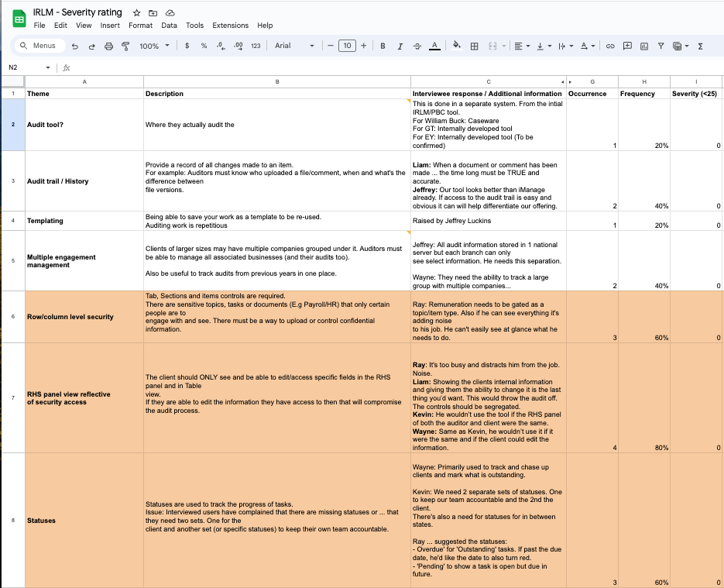Select column A header
The width and height of the screenshot is (724, 588).
84,82
